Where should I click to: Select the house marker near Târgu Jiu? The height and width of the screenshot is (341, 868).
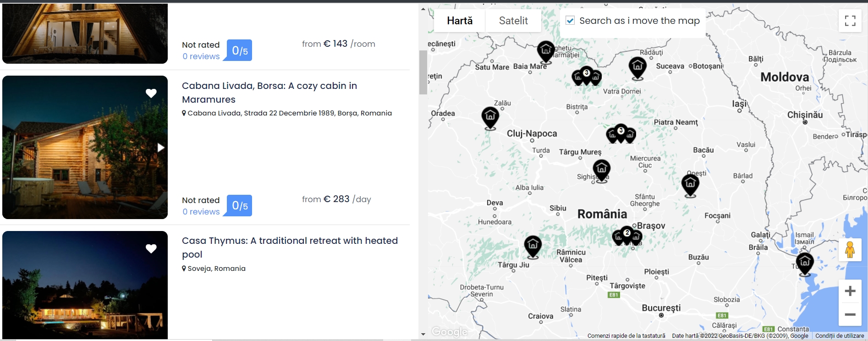(533, 246)
